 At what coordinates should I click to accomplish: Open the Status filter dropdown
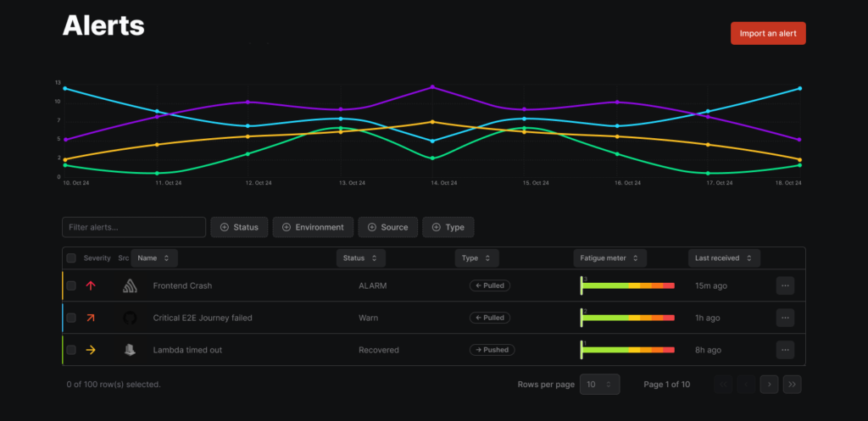pos(239,227)
